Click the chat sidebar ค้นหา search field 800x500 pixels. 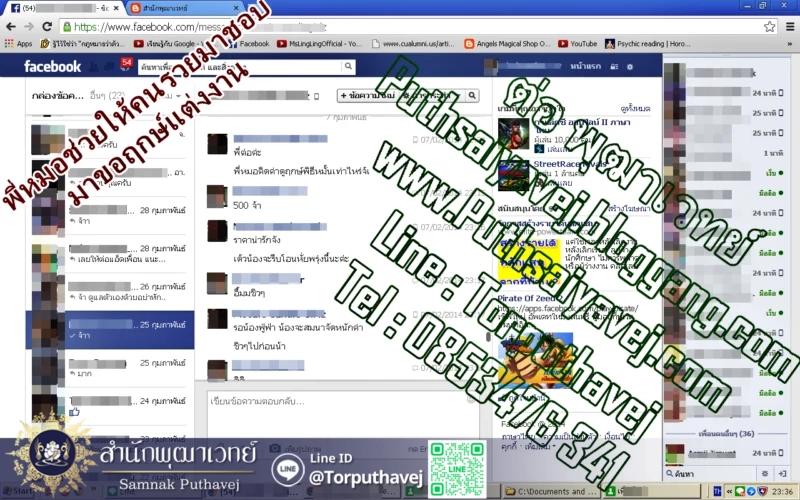(x=712, y=473)
